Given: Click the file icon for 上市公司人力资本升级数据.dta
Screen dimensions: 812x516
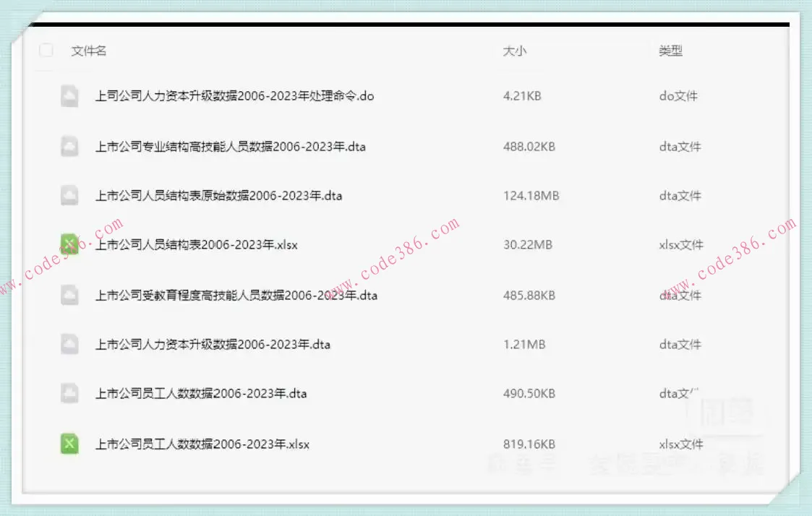Looking at the screenshot, I should 69,345.
